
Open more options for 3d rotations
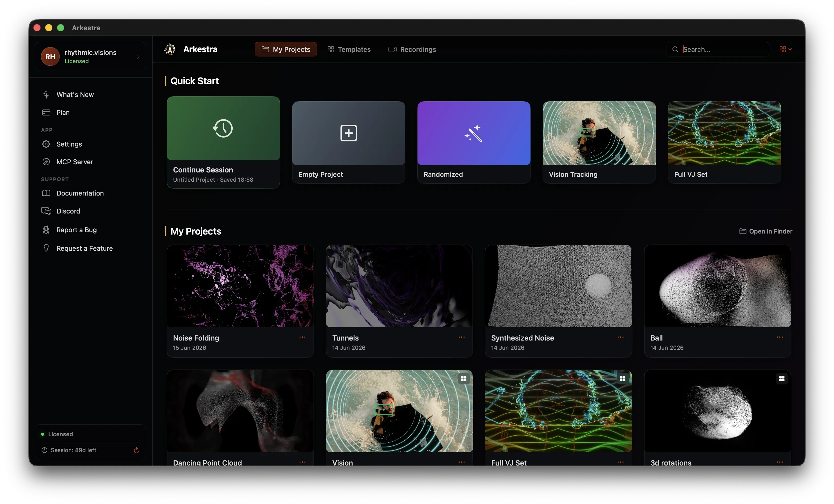[x=780, y=462]
